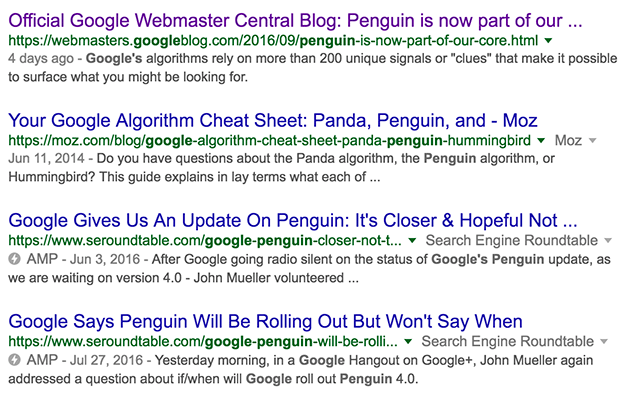Viewport: 640px width, 406px height.
Task: Click the moz.com green URL
Action: (268, 141)
